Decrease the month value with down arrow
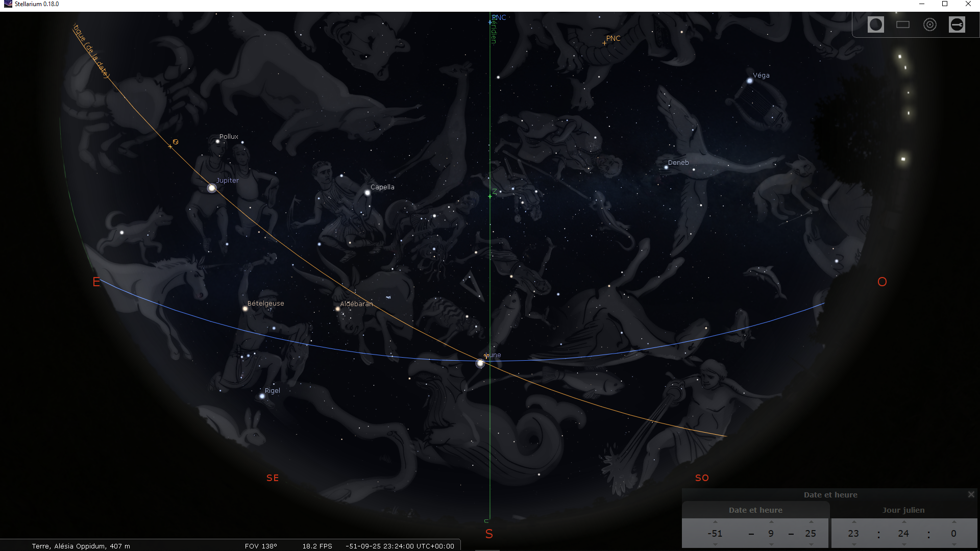The image size is (980, 551). tap(771, 544)
